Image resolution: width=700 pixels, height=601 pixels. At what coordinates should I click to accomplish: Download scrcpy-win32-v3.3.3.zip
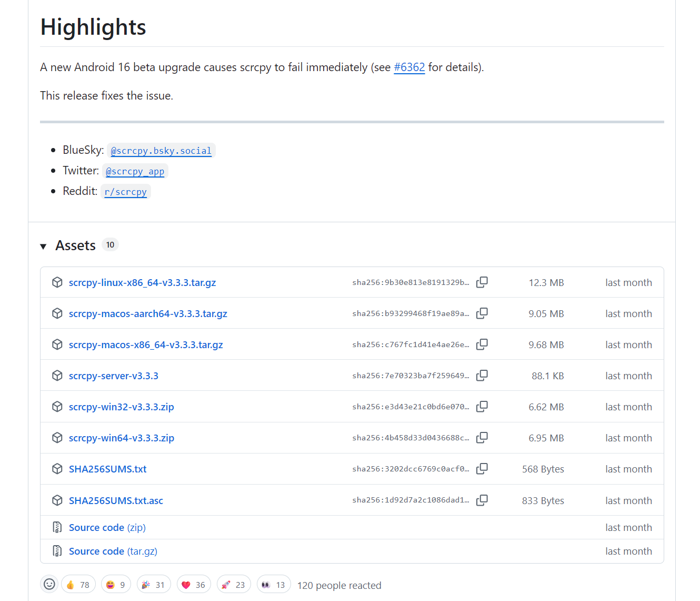click(x=122, y=407)
